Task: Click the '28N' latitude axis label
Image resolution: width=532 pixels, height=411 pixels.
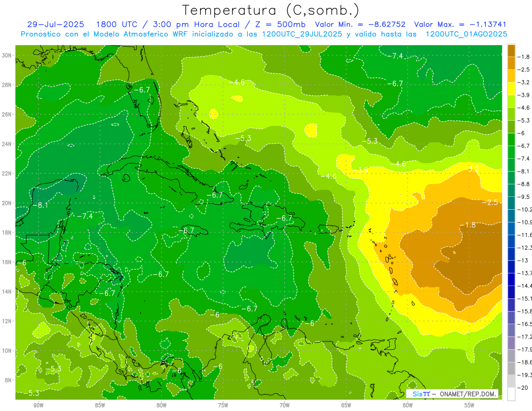Action: [x=7, y=85]
